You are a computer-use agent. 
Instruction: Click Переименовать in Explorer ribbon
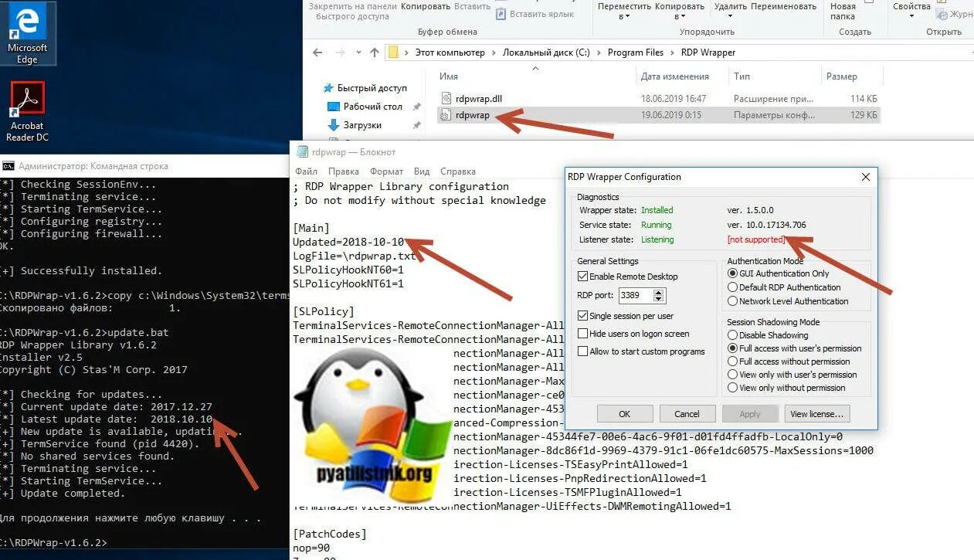tap(782, 6)
